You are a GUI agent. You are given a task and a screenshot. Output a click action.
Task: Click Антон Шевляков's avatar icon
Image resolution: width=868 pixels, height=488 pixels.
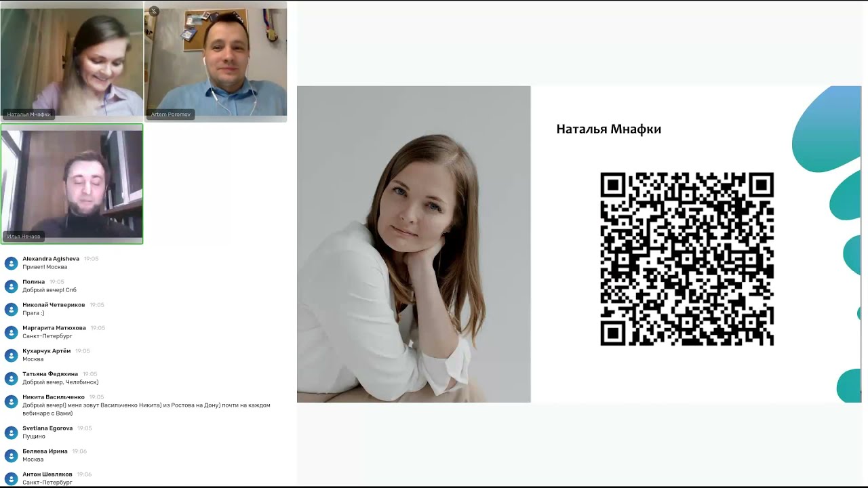[11, 479]
